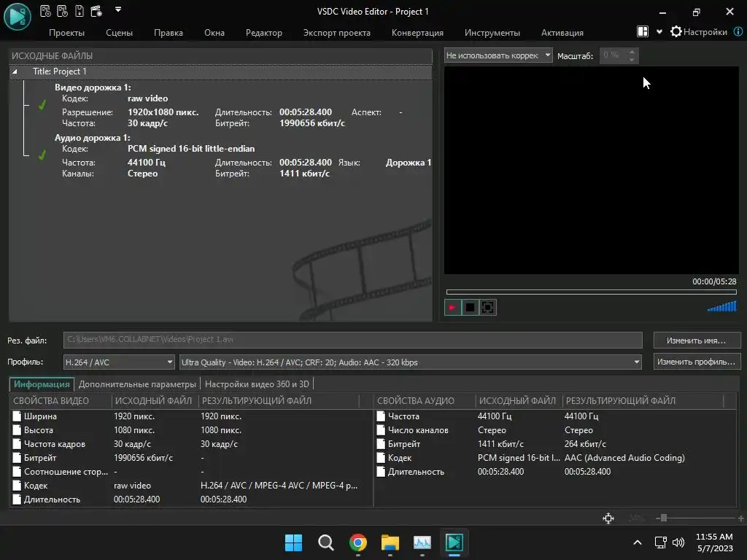Click the window layout icon near Настройки
The width and height of the screenshot is (747, 560).
[x=643, y=31]
